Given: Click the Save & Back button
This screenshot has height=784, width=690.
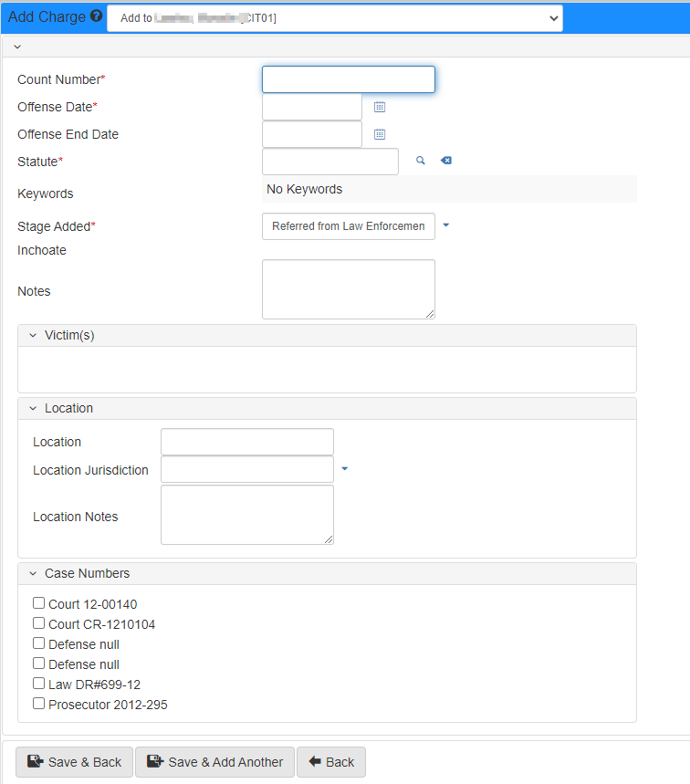Looking at the screenshot, I should [x=74, y=761].
